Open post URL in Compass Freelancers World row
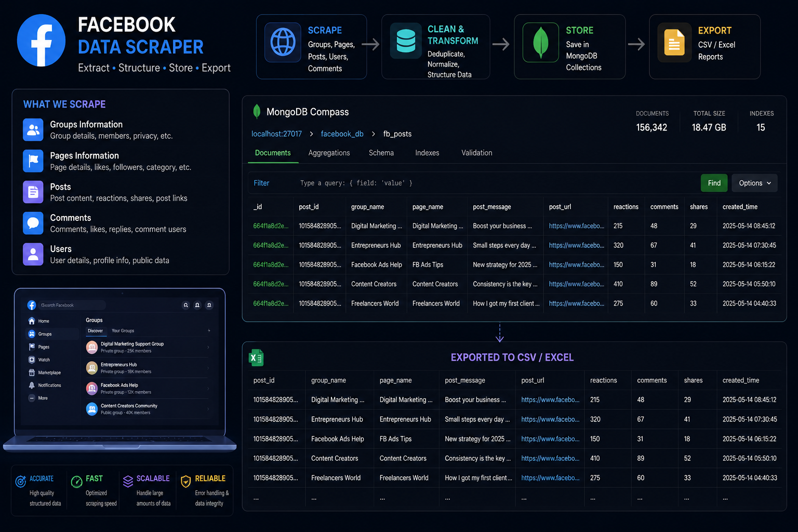798x532 pixels. click(x=577, y=303)
